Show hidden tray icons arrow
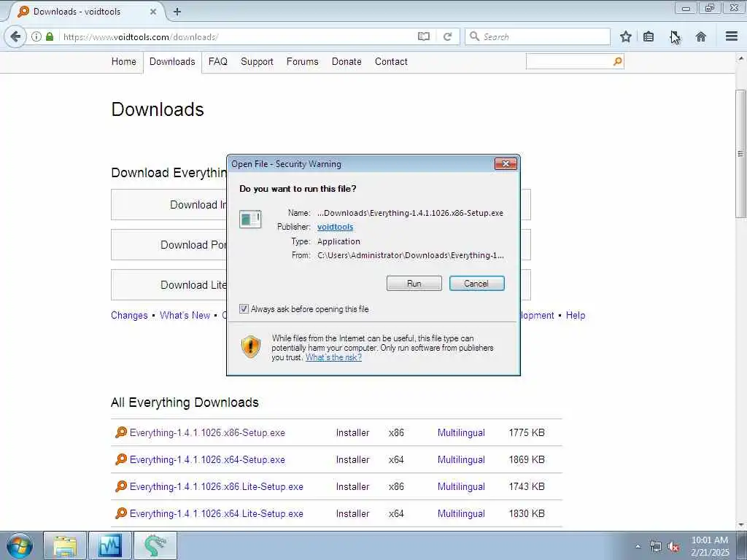 [x=638, y=547]
